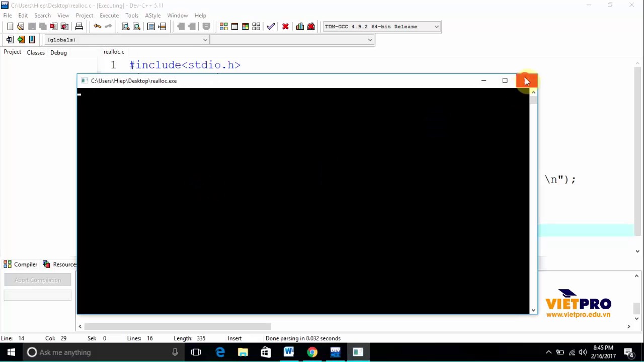Image resolution: width=644 pixels, height=362 pixels.
Task: Switch to the Project sidebar tab
Action: point(13,52)
